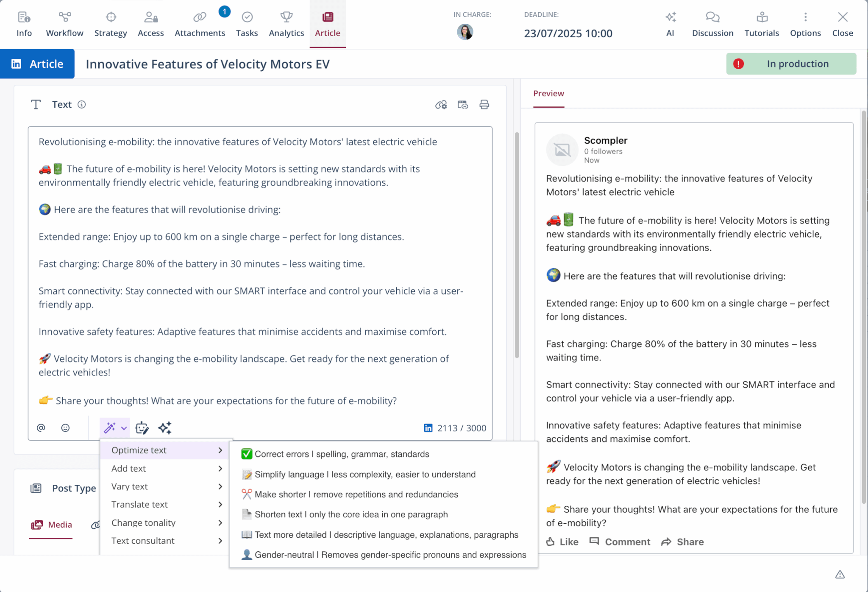Open the browser link preview icon
This screenshot has width=868, height=592.
point(463,104)
